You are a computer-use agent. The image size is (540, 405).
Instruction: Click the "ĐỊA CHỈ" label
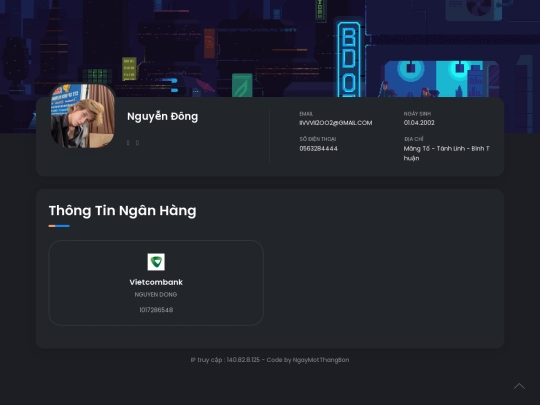[414, 139]
